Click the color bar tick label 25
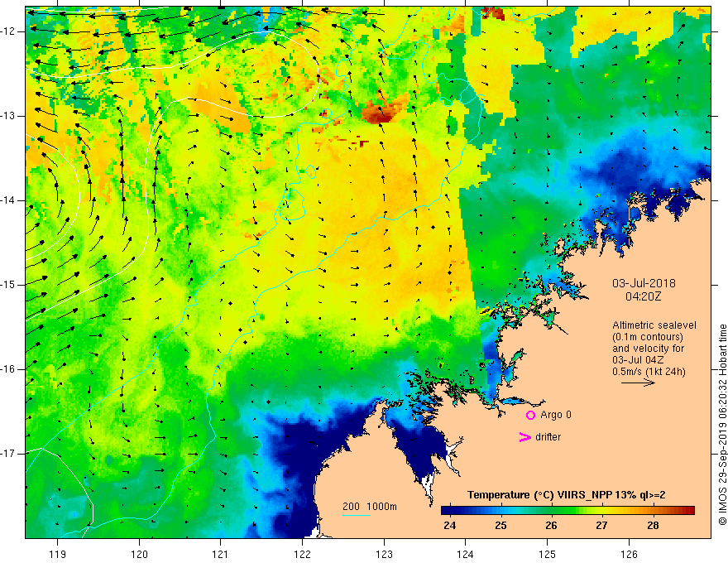 500,526
